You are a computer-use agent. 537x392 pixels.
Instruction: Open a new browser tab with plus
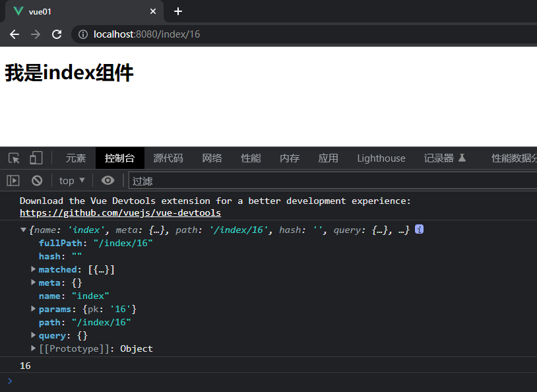pyautogui.click(x=177, y=11)
